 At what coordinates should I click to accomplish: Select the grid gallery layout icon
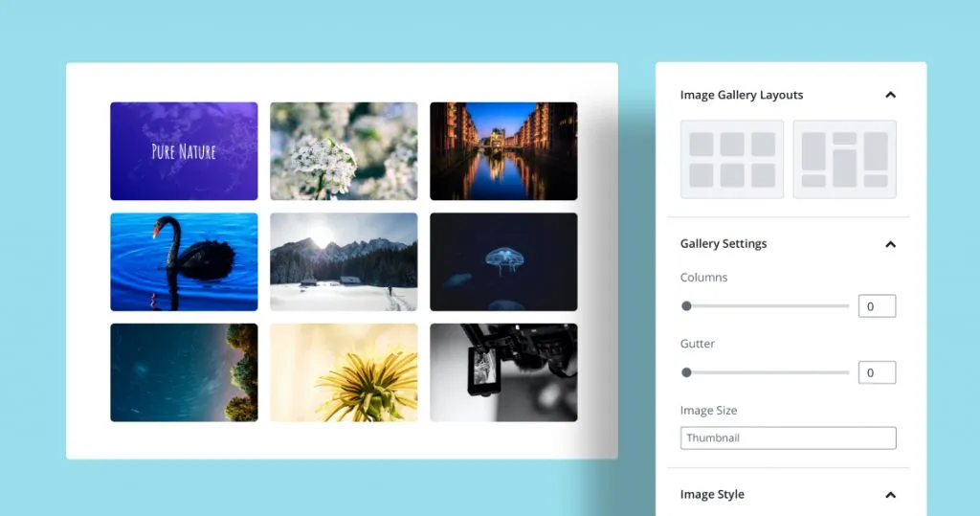tap(732, 159)
